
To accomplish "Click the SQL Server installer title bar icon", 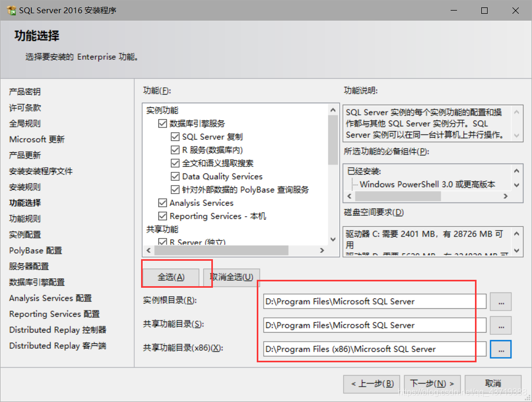I will pos(11,10).
